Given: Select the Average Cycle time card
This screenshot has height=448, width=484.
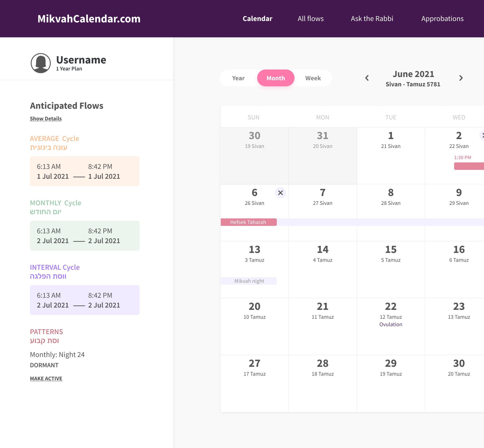Looking at the screenshot, I should tap(84, 171).
